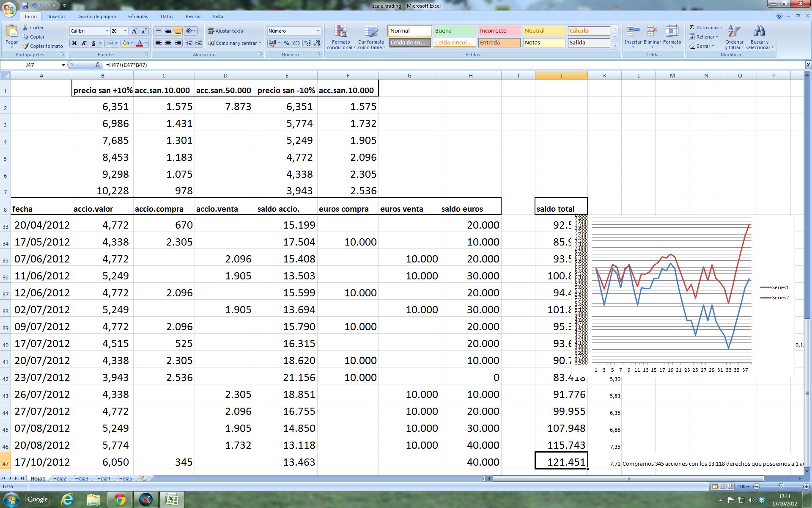Expand the Número format combo box
Viewport: 812px width, 508px height.
(318, 31)
